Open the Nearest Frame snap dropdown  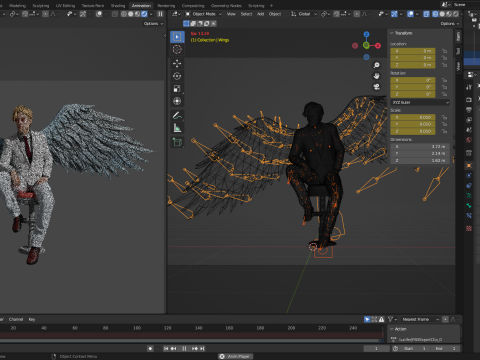click(x=420, y=319)
